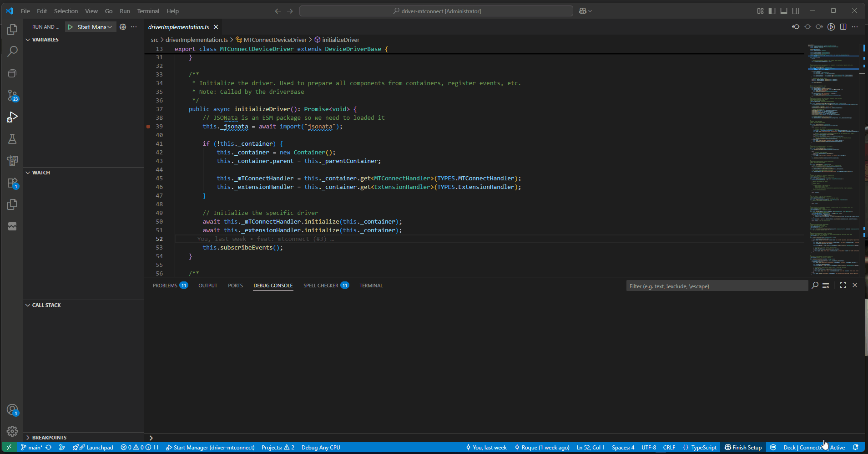This screenshot has width=868, height=454.
Task: Select the driverImplementation.ts editor tab
Action: 178,27
